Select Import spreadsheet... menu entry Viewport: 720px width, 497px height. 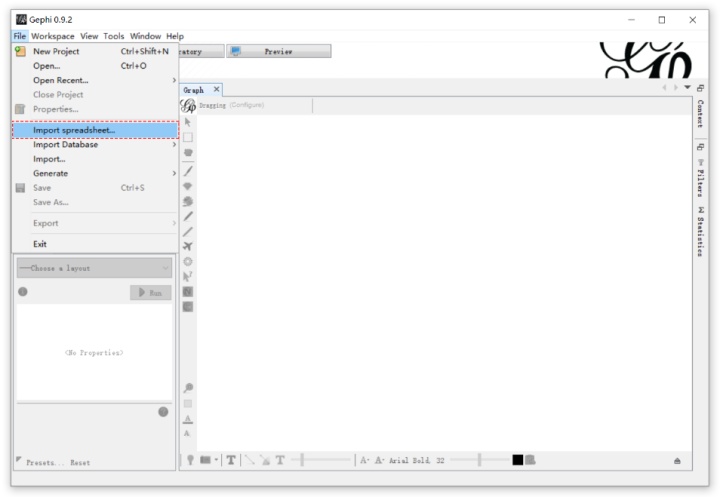(95, 130)
